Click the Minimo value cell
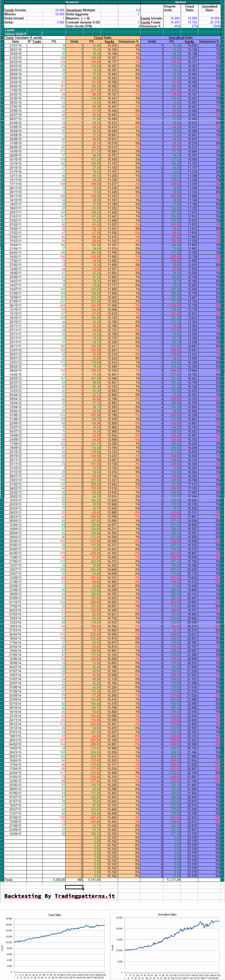The image size is (225, 980). [x=54, y=14]
